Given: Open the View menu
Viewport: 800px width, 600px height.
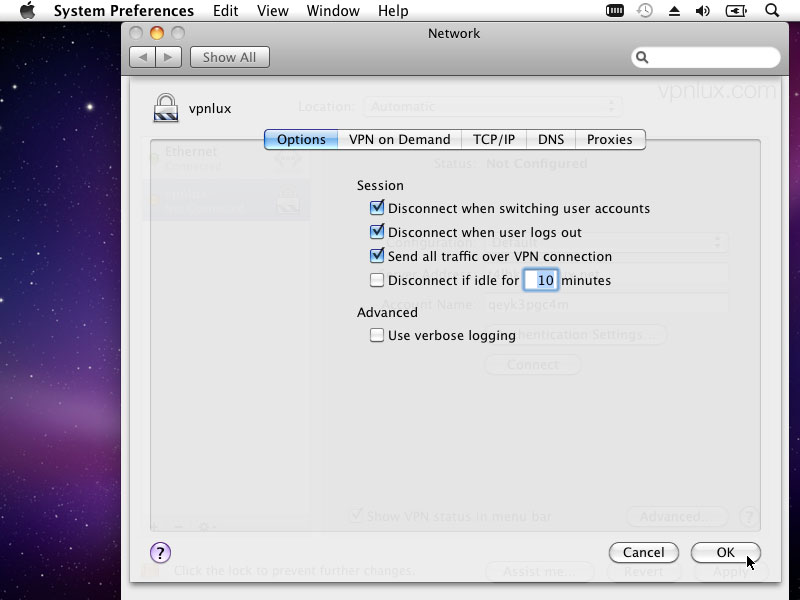Looking at the screenshot, I should [x=272, y=11].
